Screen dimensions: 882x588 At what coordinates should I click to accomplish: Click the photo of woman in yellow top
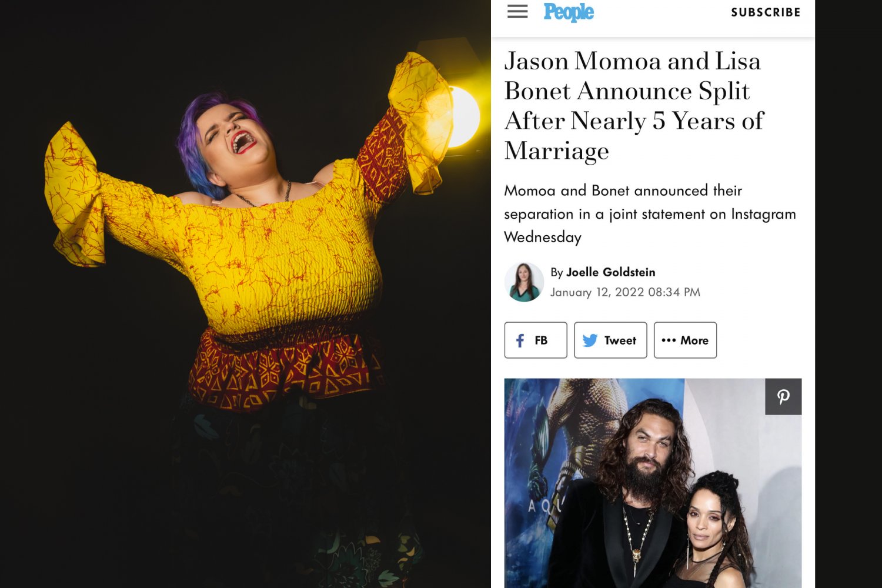point(245,294)
